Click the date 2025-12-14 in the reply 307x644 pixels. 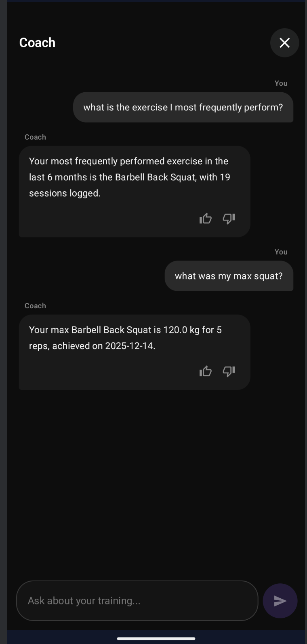pos(129,346)
